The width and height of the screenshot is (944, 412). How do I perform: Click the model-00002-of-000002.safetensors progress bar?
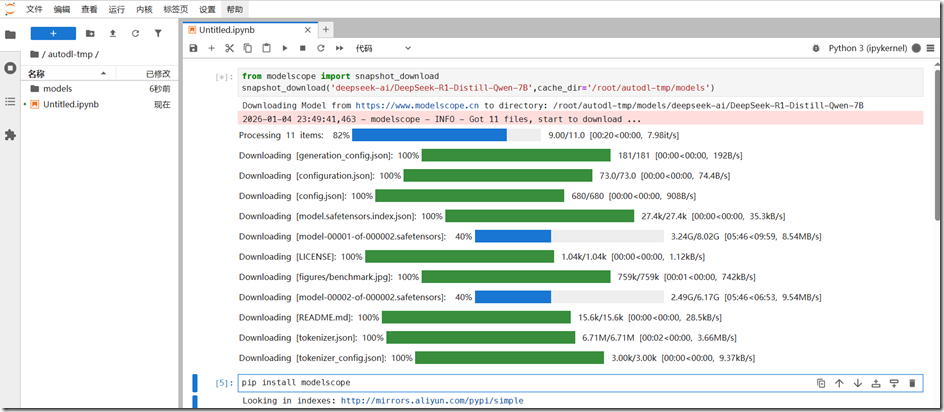[569, 297]
